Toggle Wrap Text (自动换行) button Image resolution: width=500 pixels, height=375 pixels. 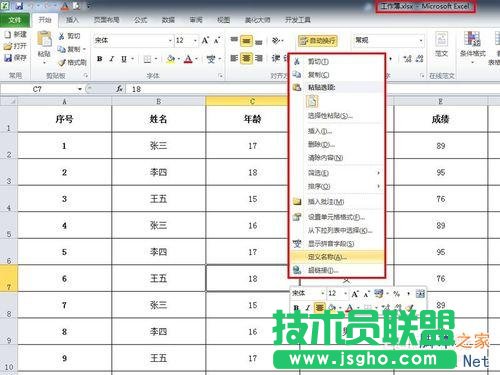coord(318,41)
